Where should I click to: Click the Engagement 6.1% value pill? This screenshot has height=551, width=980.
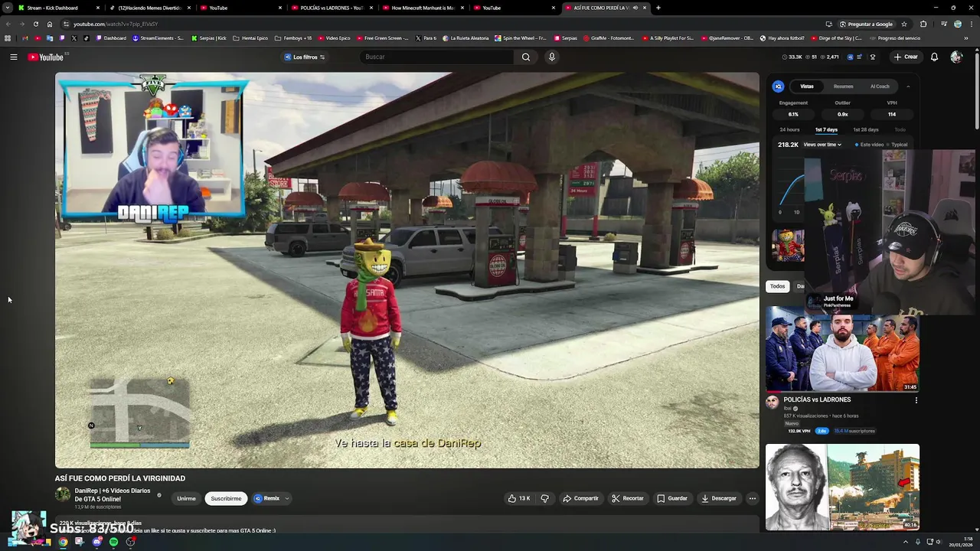[x=793, y=114]
